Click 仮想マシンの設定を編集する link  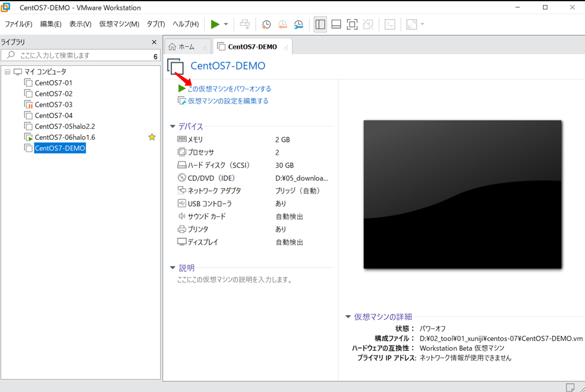[x=228, y=100]
